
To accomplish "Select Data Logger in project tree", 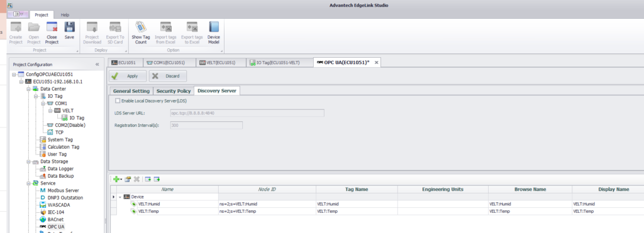I will (x=60, y=168).
